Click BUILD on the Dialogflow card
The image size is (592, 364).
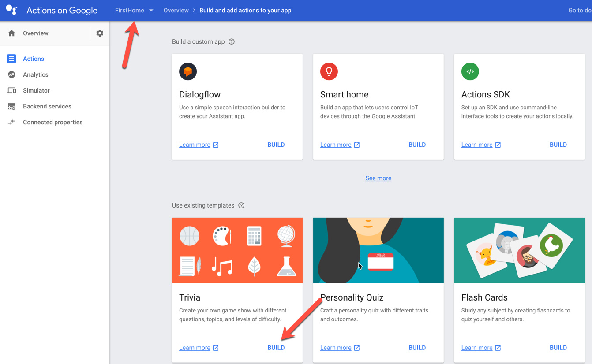(276, 145)
